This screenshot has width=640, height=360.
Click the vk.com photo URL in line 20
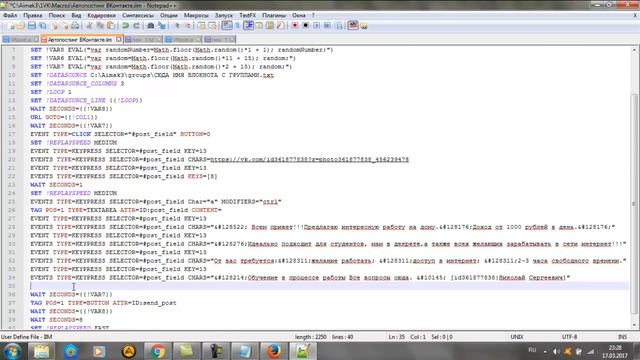point(309,160)
